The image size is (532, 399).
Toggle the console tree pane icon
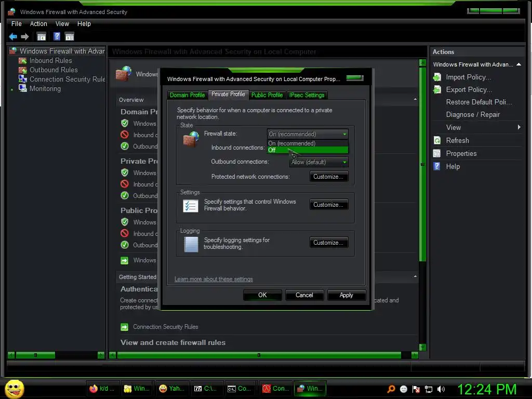coord(42,37)
